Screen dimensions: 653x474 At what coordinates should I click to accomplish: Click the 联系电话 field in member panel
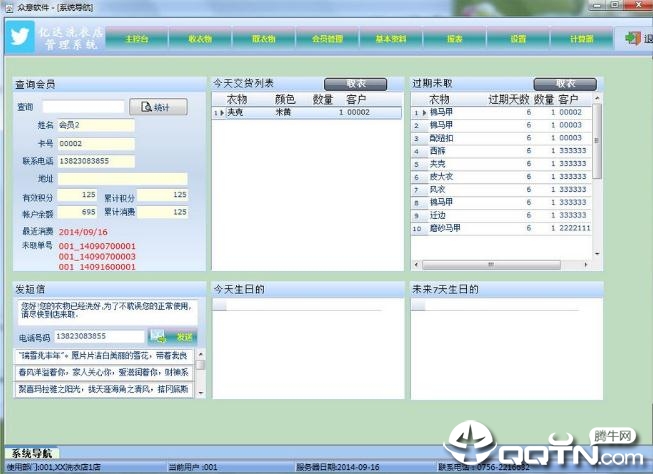coord(96,161)
